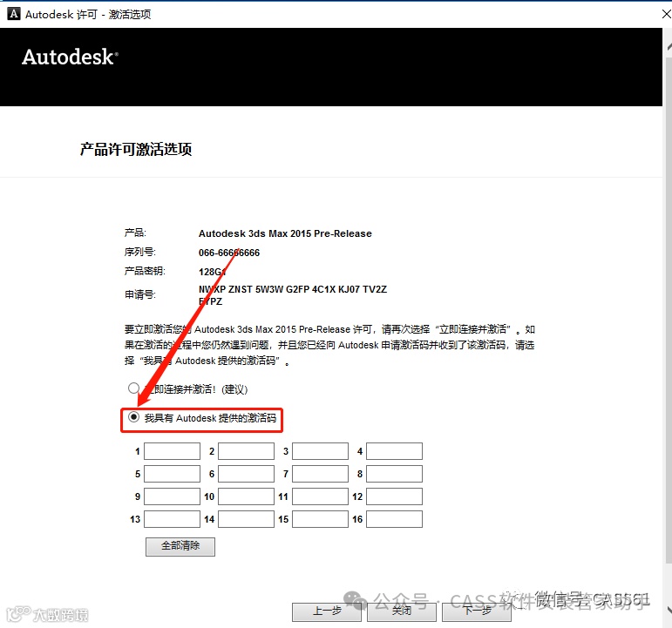Click the Autodesk 'A' title bar icon
672x628 pixels.
pyautogui.click(x=14, y=14)
